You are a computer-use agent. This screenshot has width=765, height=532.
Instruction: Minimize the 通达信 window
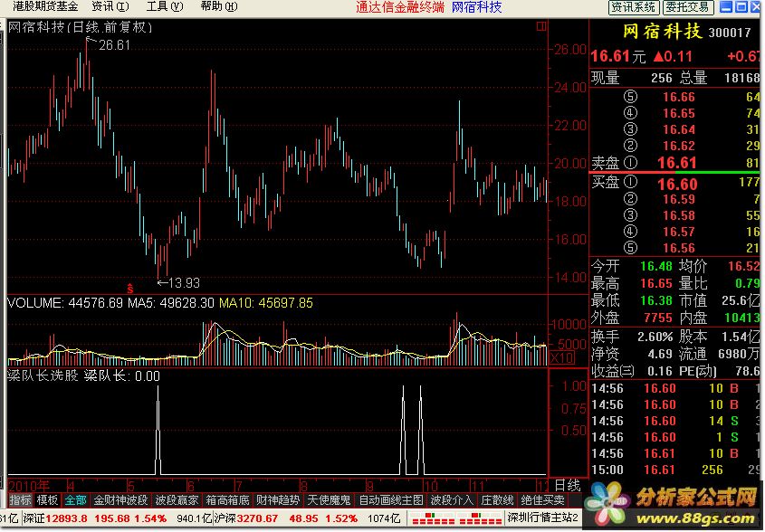pos(726,7)
